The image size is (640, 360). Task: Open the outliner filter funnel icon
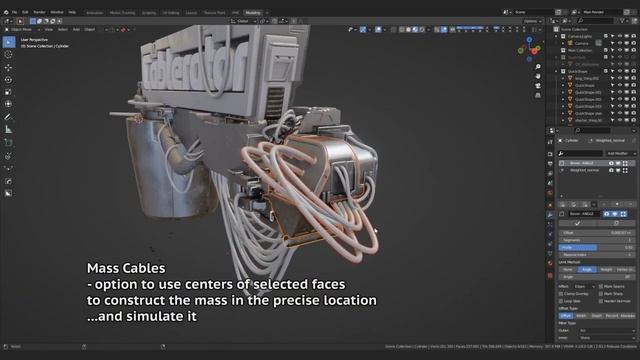pyautogui.click(x=623, y=20)
